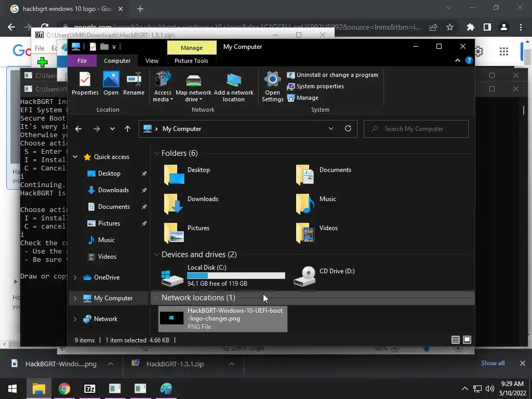Screen dimensions: 532x399
Task: Select Local Disk (C:) drive
Action: tap(223, 275)
